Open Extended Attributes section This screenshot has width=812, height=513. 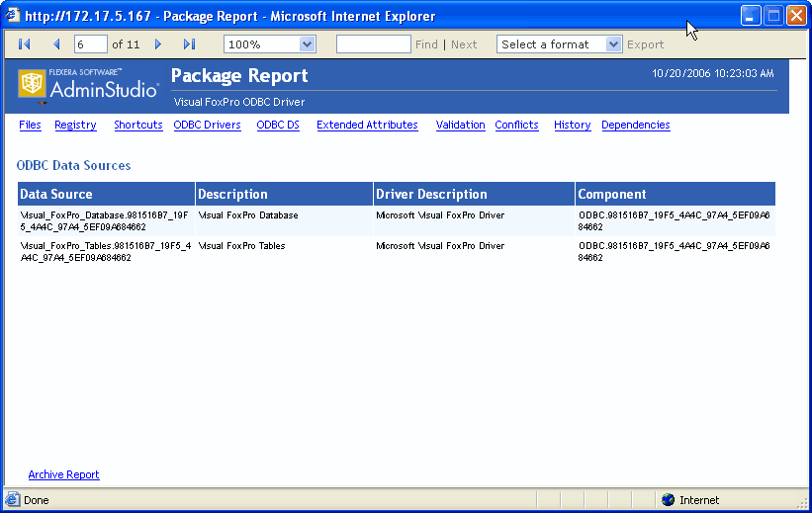point(367,126)
